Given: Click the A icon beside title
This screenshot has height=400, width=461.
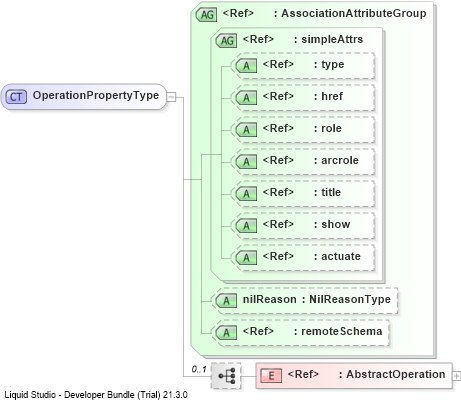Looking at the screenshot, I should [246, 194].
